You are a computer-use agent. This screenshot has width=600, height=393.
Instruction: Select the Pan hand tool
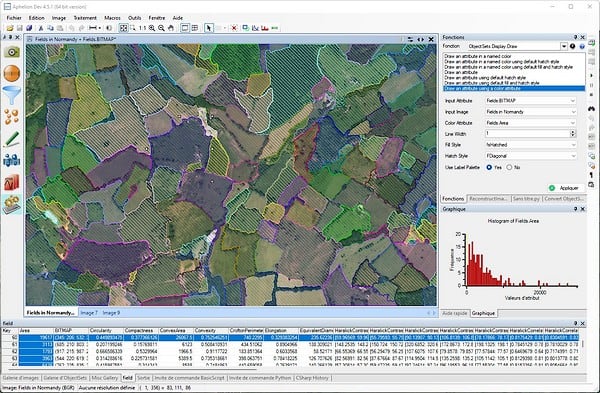pyautogui.click(x=171, y=28)
